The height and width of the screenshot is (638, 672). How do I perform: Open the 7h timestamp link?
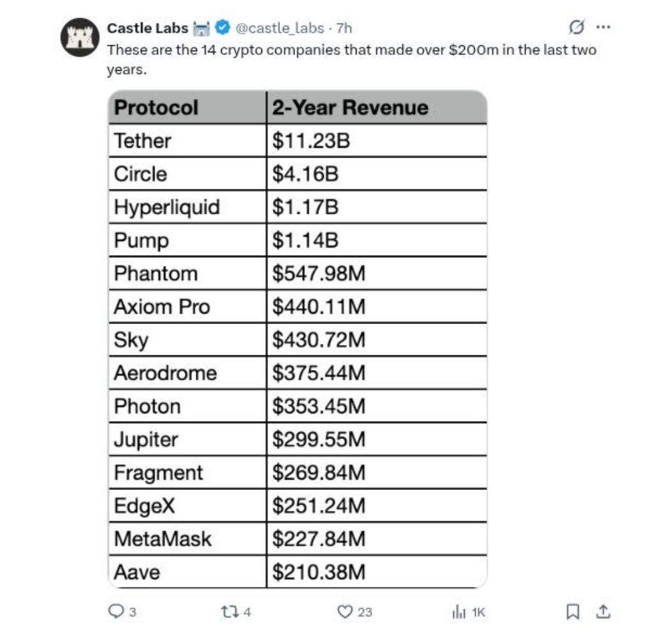tap(344, 28)
